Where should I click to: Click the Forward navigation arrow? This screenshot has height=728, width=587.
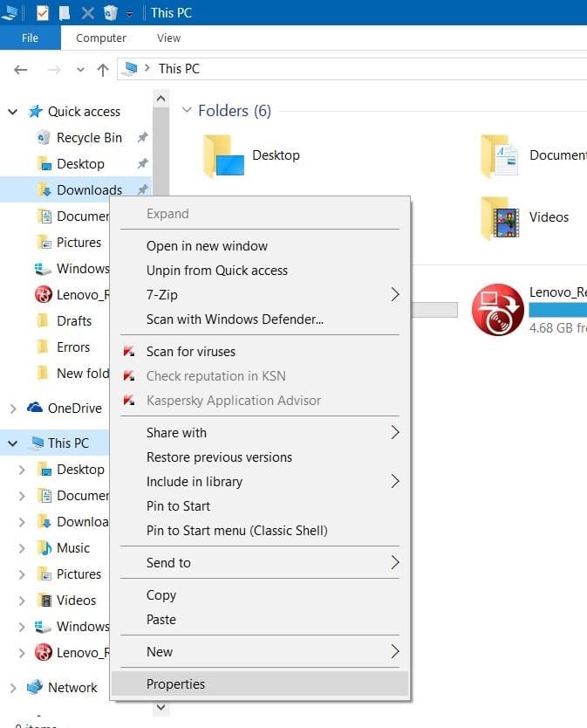[x=54, y=70]
